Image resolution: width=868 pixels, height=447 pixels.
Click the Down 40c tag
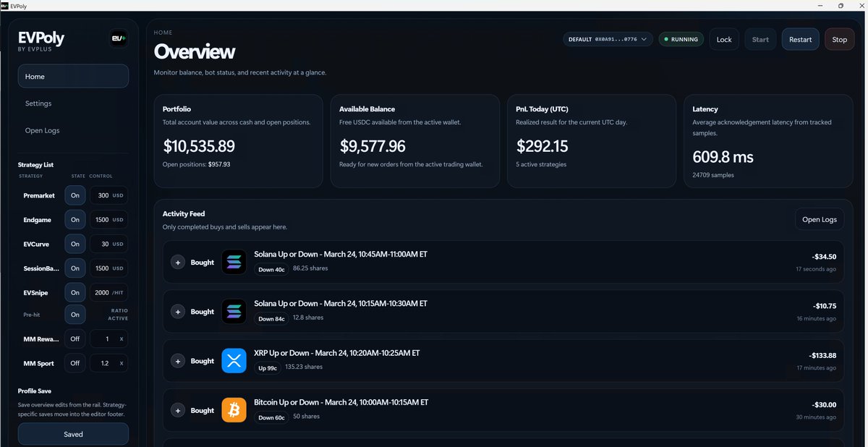pyautogui.click(x=271, y=269)
